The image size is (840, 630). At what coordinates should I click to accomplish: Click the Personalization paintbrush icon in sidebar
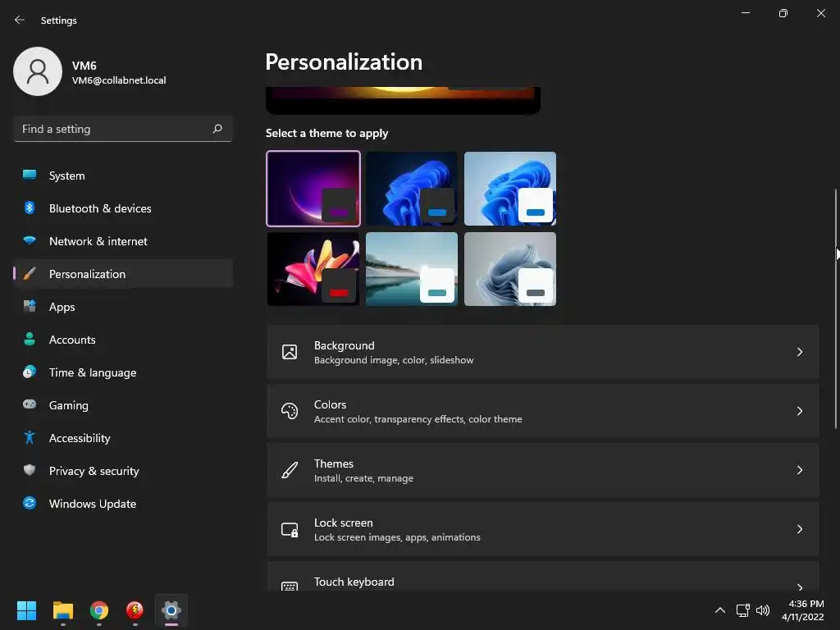pos(30,274)
